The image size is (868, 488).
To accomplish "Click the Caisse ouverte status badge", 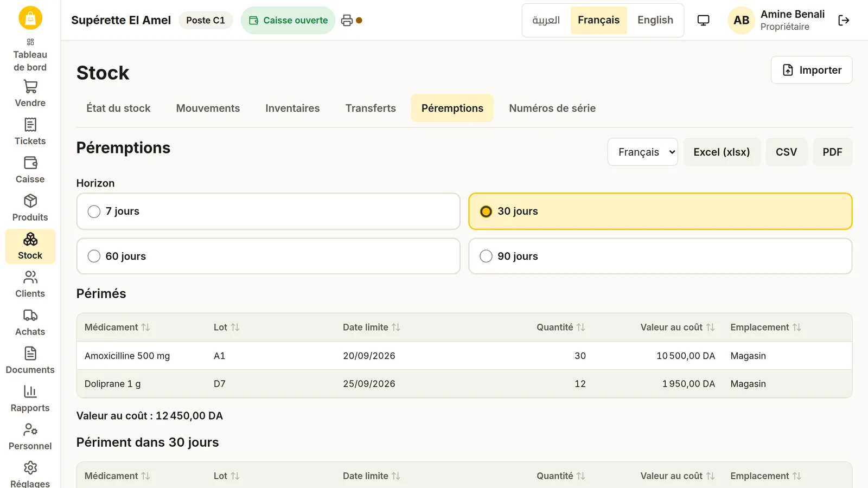I will coord(288,21).
